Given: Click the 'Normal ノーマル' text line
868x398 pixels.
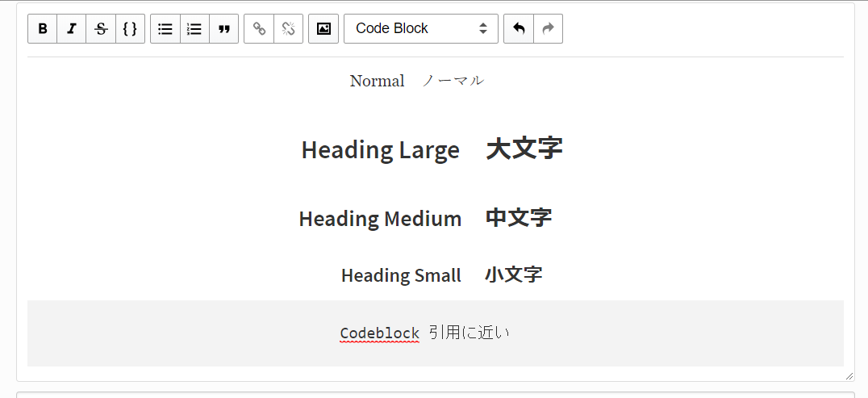Looking at the screenshot, I should (417, 81).
